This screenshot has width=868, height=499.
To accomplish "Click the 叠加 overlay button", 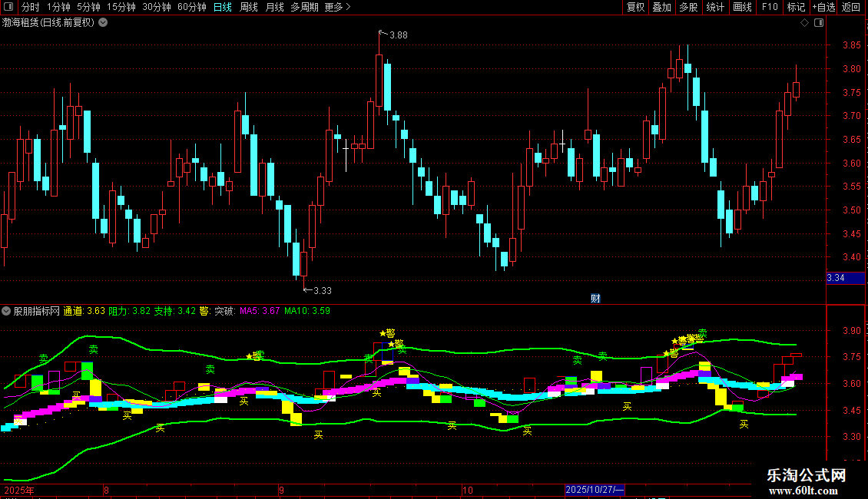I will pyautogui.click(x=661, y=7).
